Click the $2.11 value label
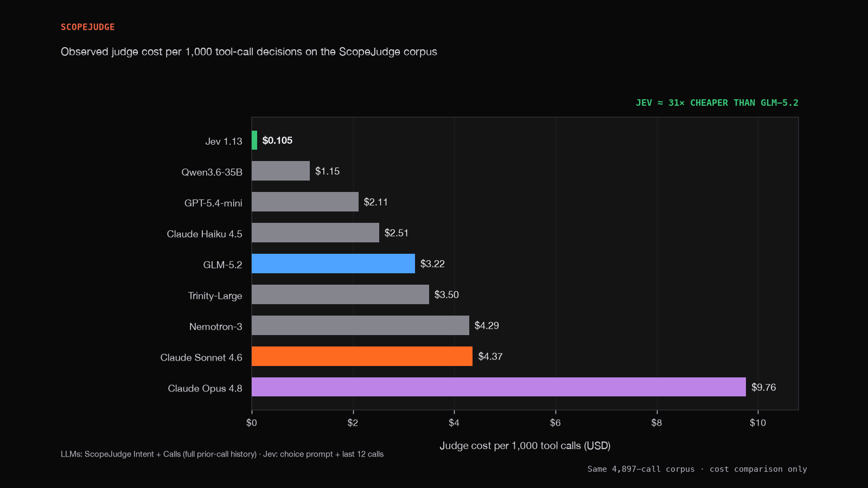This screenshot has width=868, height=488. point(376,202)
